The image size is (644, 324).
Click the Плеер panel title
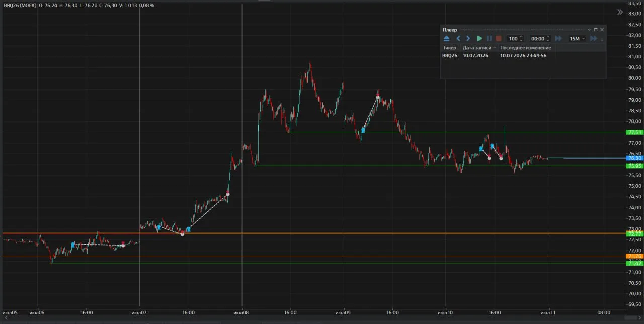click(x=450, y=30)
